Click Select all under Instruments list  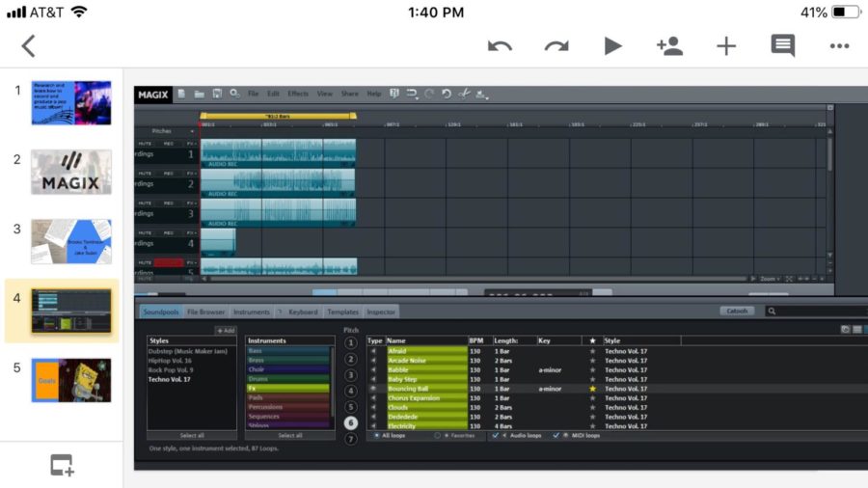pos(290,435)
